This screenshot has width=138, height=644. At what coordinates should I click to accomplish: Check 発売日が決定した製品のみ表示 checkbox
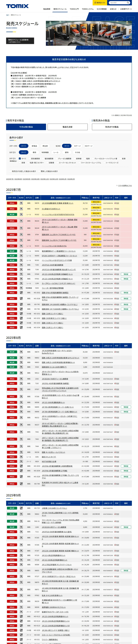(10, 171)
